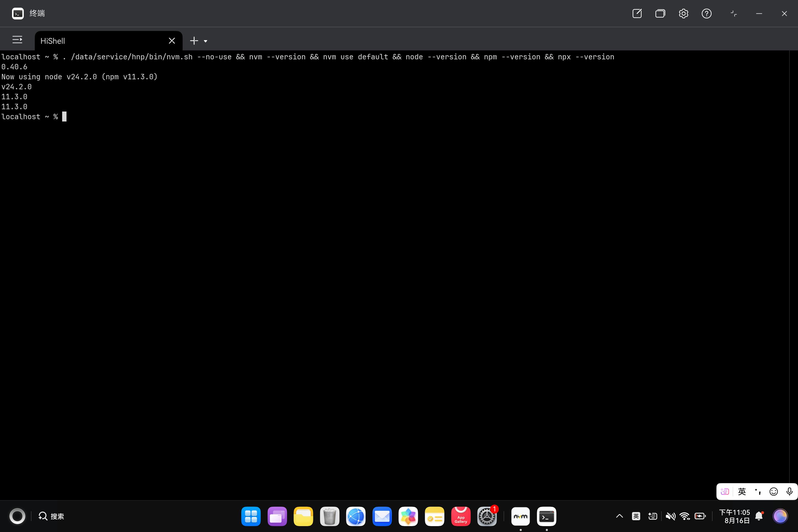Screen dimensions: 798x532
Task: Toggle input language 英 in system tray
Action: (636, 516)
